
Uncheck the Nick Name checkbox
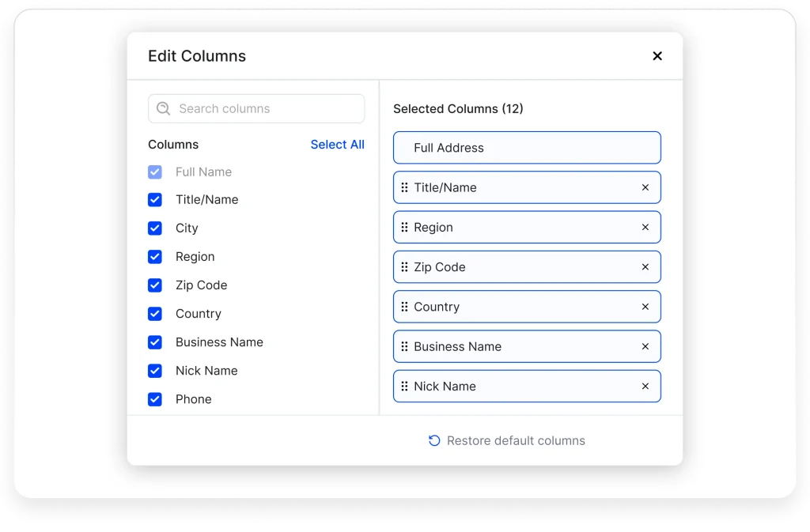[155, 371]
